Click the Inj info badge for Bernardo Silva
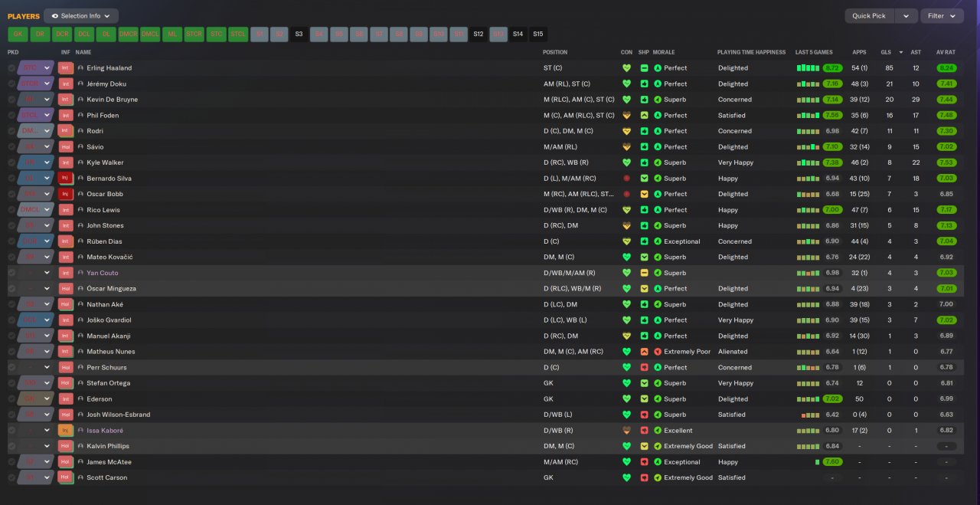Viewport: 980px width, 505px height. 65,179
